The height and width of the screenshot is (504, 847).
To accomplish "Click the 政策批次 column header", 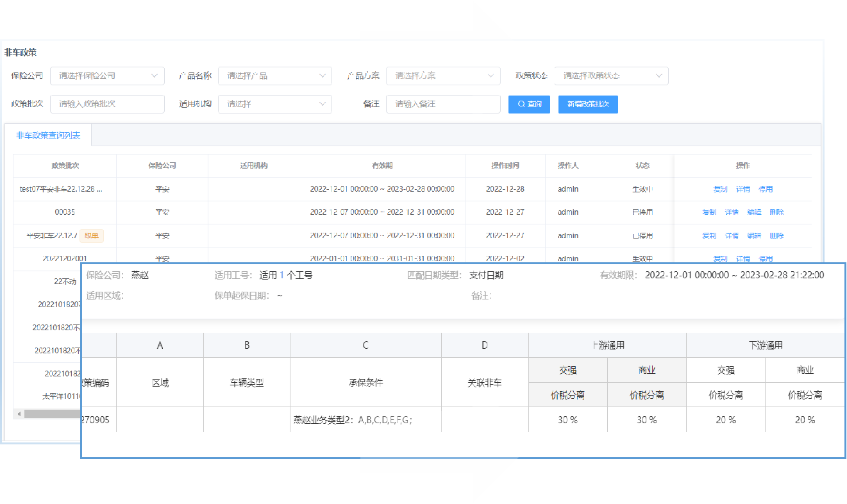I will tap(65, 165).
